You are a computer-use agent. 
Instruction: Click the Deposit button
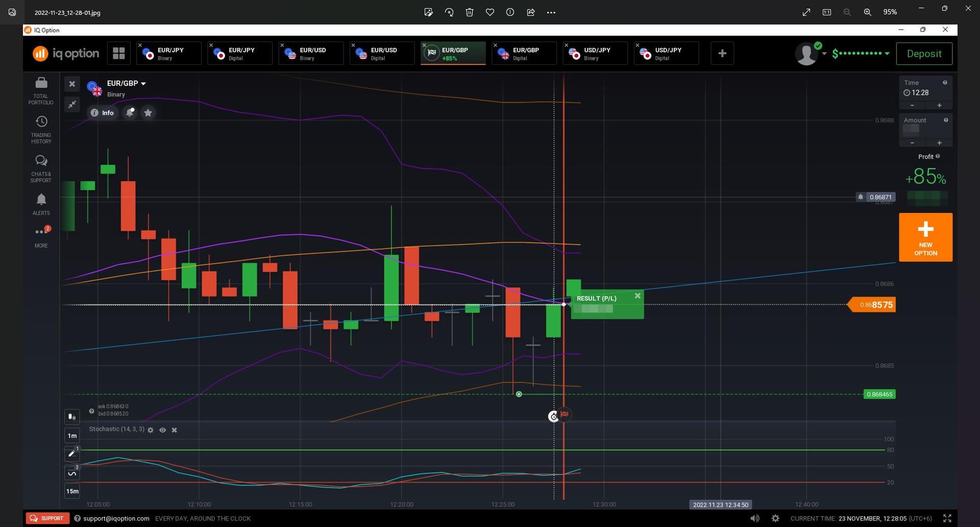924,54
